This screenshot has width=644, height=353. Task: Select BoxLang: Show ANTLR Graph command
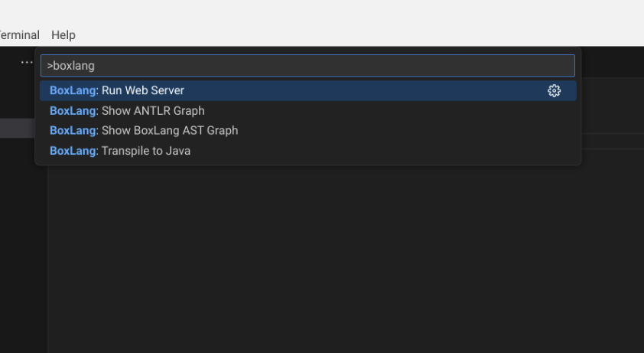(153, 111)
